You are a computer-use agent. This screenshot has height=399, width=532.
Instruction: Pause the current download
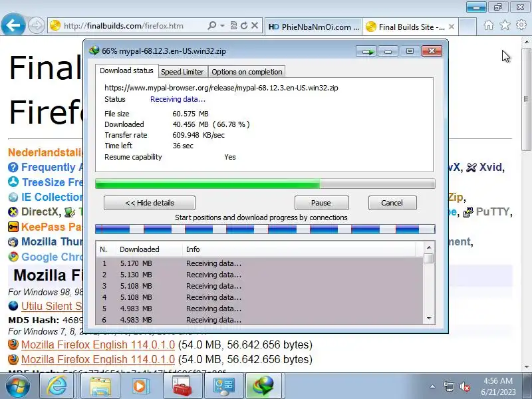click(321, 203)
